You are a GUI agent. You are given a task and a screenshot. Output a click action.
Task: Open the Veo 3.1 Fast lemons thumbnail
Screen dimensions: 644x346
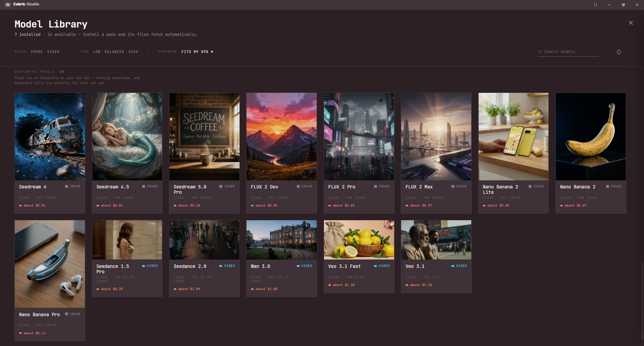(359, 240)
